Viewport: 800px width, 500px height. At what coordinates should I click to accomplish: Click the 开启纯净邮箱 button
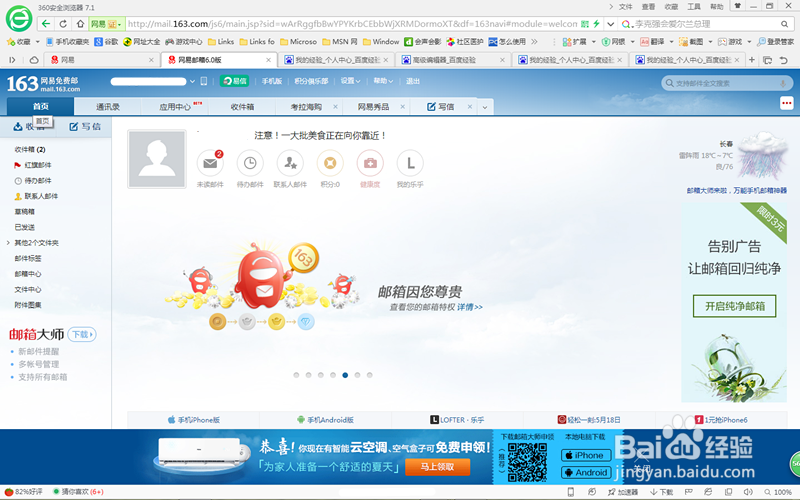[x=735, y=306]
